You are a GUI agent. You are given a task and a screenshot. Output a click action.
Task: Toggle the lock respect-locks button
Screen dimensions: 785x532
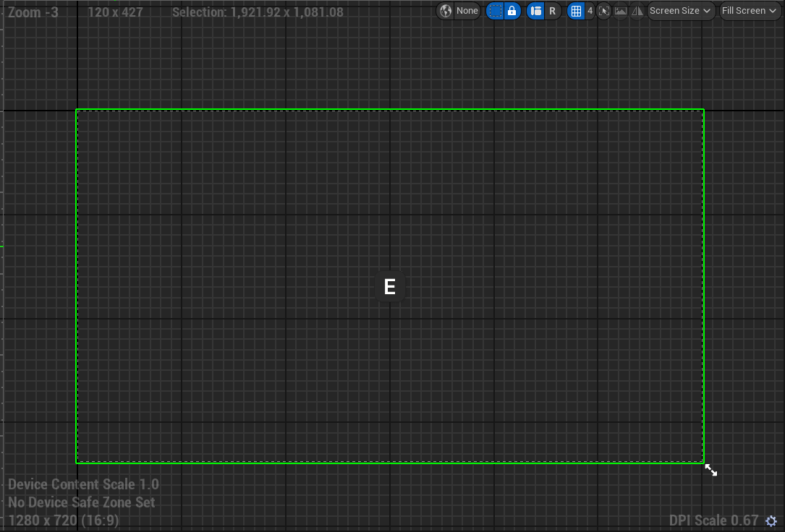512,11
